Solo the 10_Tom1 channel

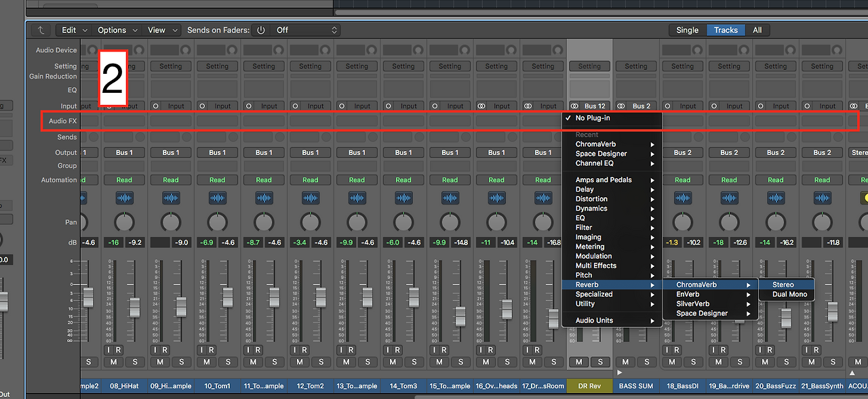228,362
